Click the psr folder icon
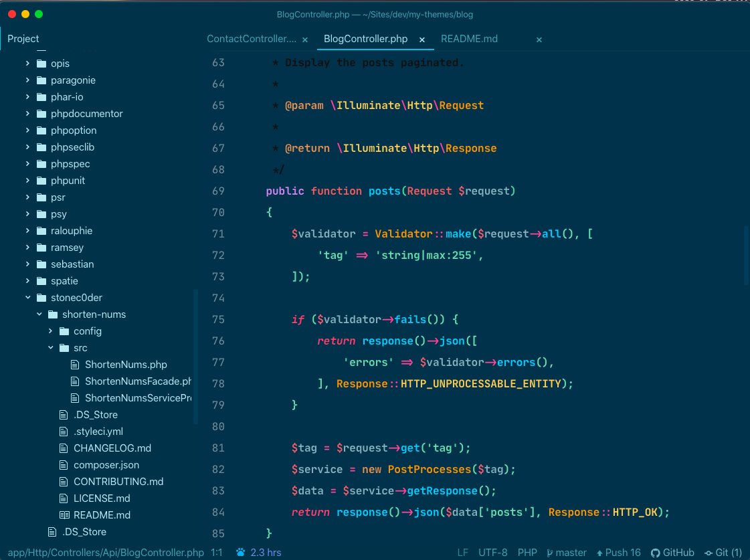The image size is (750, 560). pos(41,197)
